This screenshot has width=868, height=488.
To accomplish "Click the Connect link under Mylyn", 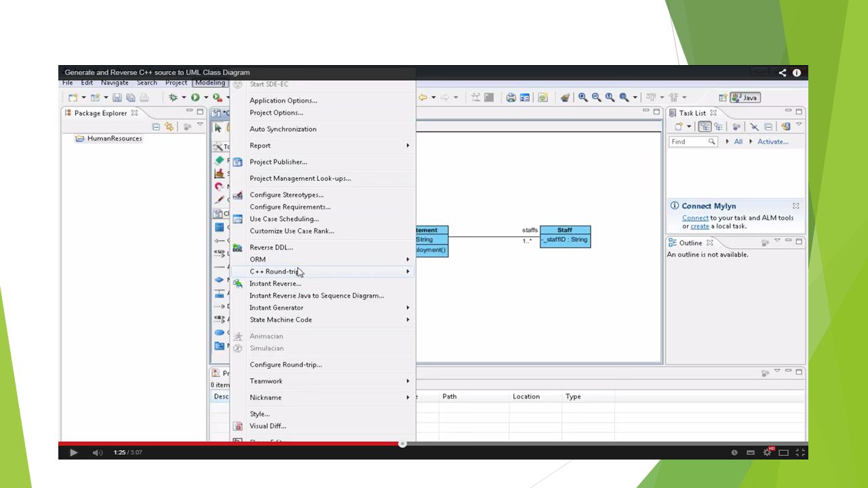I will (x=695, y=218).
